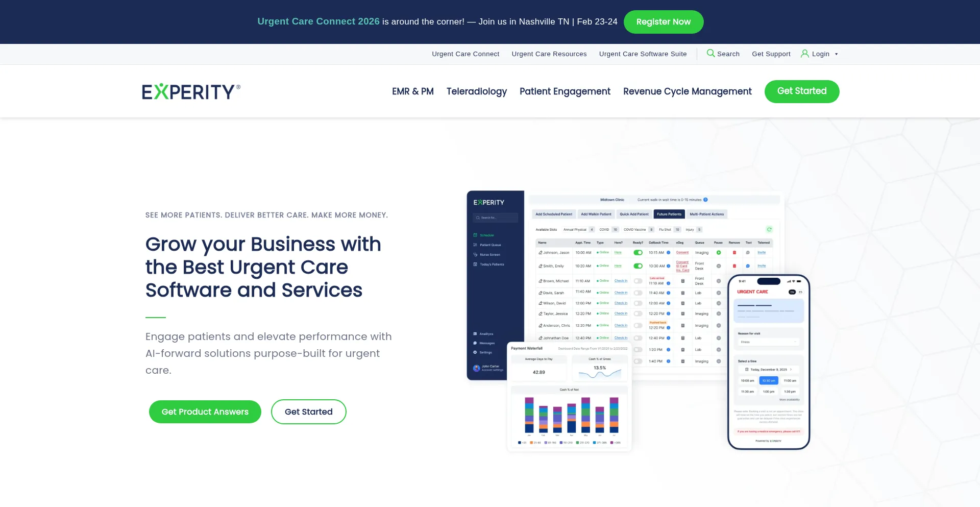Open Urgent Care Resources menu item
Viewport: 980px width, 507px height.
point(549,54)
